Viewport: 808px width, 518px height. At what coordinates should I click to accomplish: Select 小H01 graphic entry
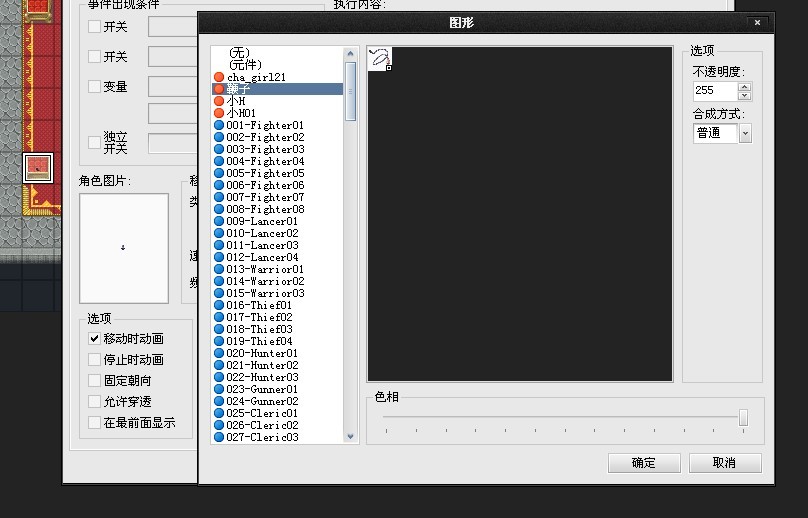pyautogui.click(x=277, y=113)
